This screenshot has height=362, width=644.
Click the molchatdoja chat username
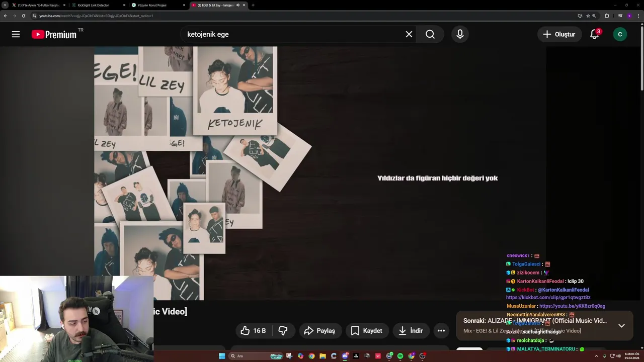tap(530, 340)
